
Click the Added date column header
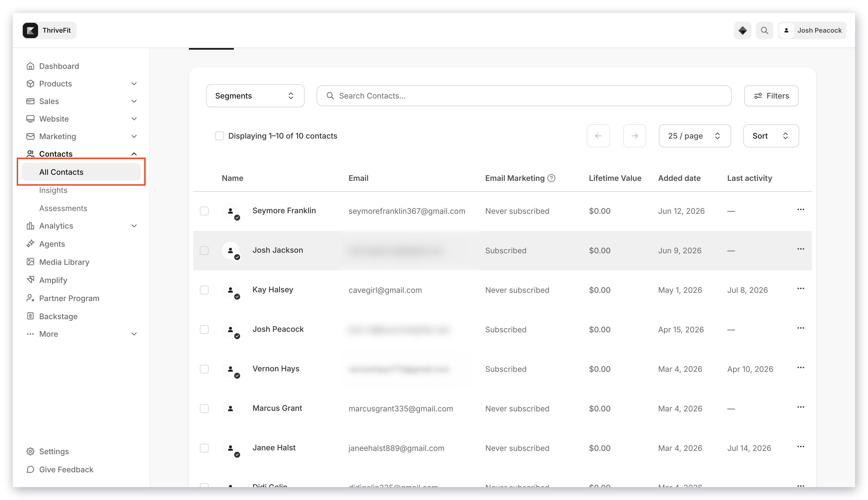679,178
